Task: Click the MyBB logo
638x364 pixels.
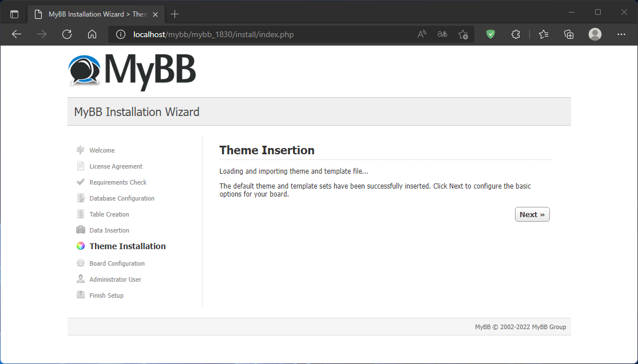Action: (x=132, y=72)
